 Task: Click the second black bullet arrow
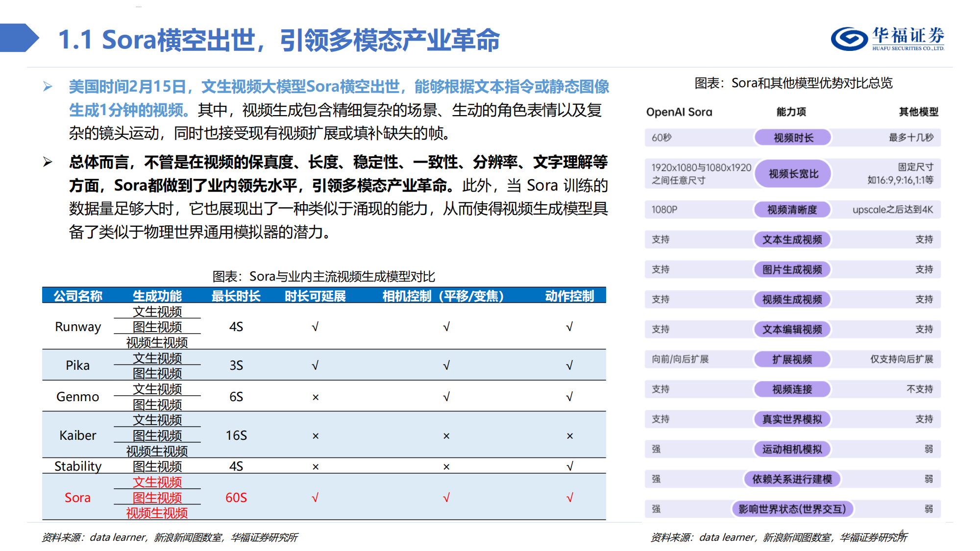point(48,162)
